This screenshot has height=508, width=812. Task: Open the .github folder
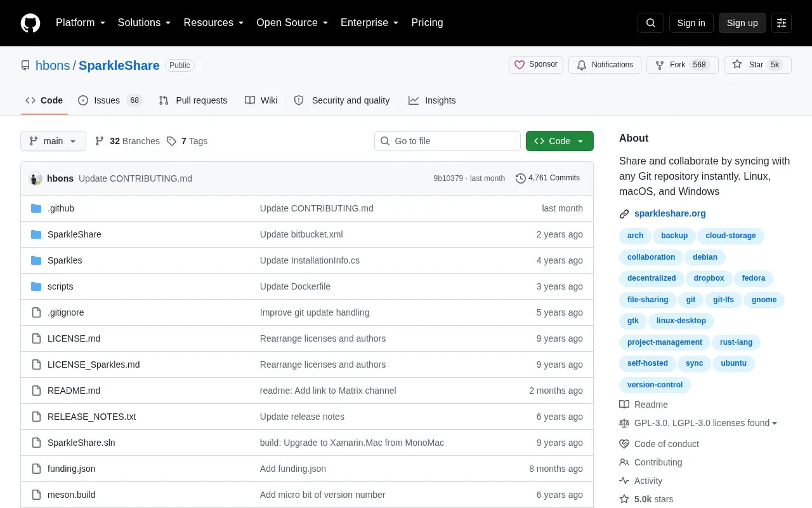(61, 208)
